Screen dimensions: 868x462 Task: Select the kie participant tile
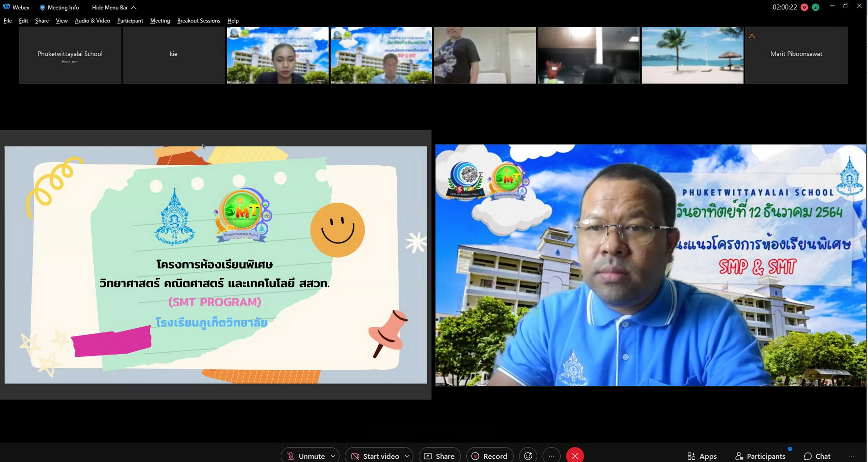click(174, 55)
